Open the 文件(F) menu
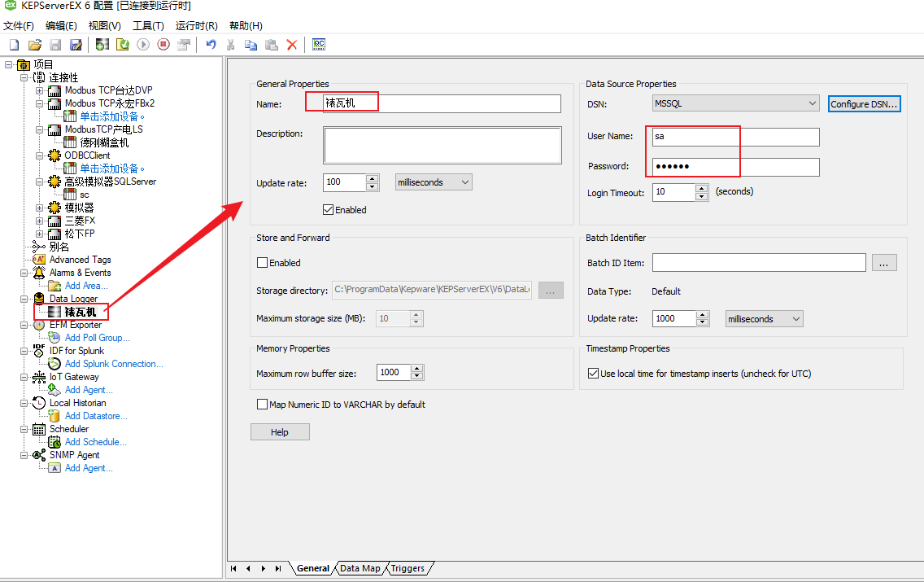The width and height of the screenshot is (924, 582). [x=19, y=26]
